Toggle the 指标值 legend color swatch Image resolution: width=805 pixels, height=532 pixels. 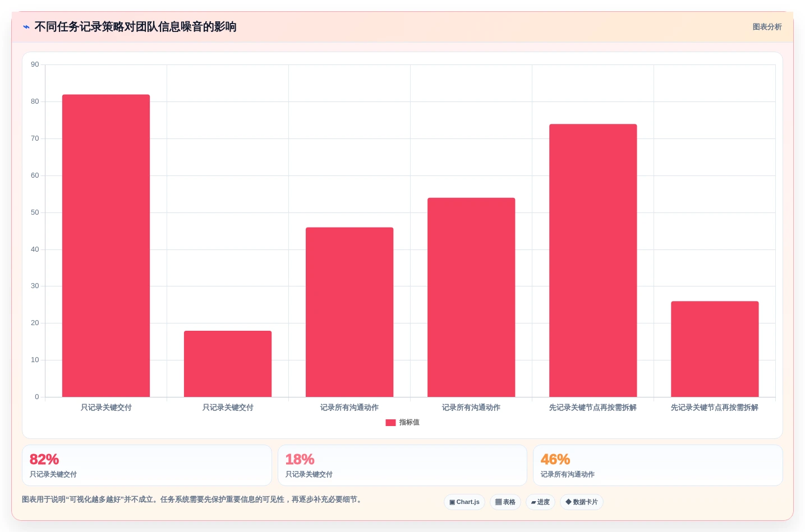390,423
